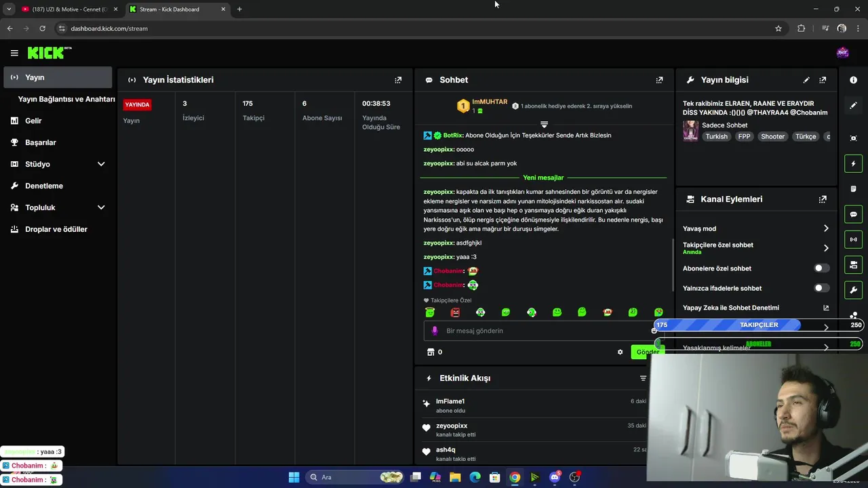This screenshot has width=868, height=488.
Task: Toggle the lightning activity feed sidebar icon
Action: [x=853, y=163]
